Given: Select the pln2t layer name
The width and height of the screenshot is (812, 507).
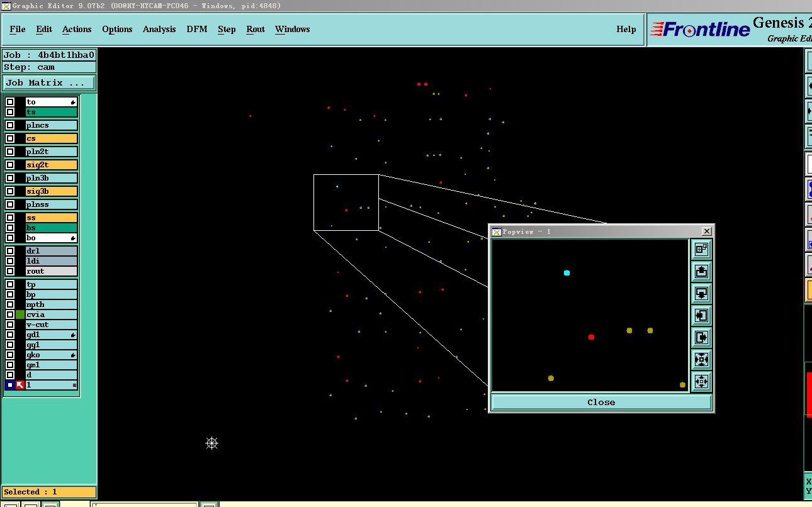Looking at the screenshot, I should tap(52, 152).
